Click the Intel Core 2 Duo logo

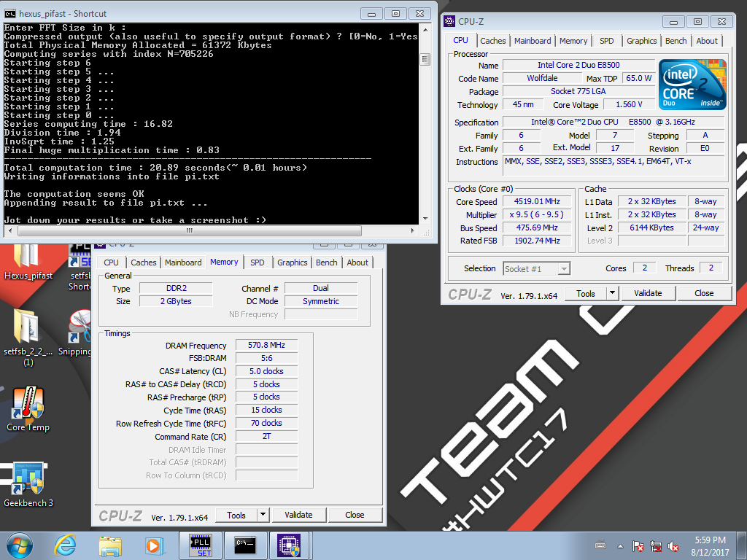pos(693,85)
